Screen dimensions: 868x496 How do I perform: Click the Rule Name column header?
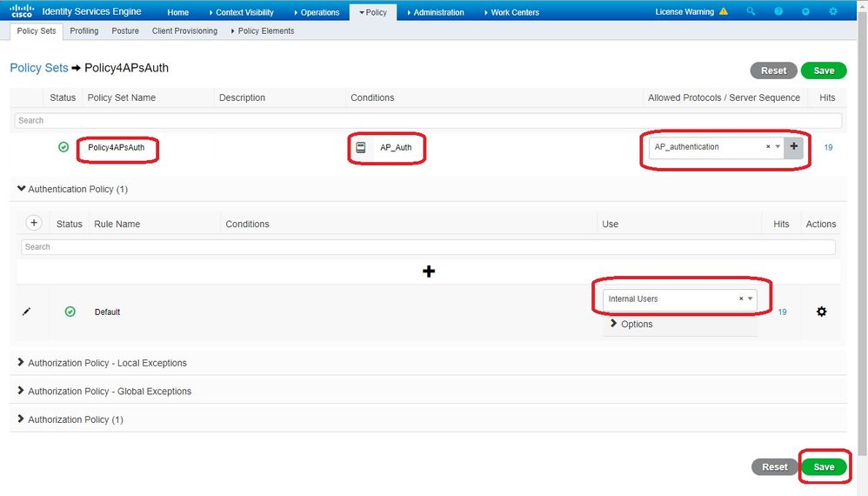[x=117, y=224]
